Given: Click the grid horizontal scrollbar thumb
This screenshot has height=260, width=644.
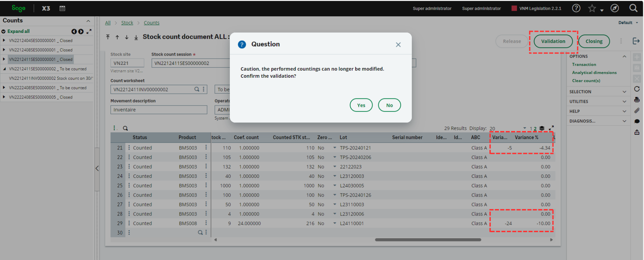Looking at the screenshot, I should [x=428, y=240].
